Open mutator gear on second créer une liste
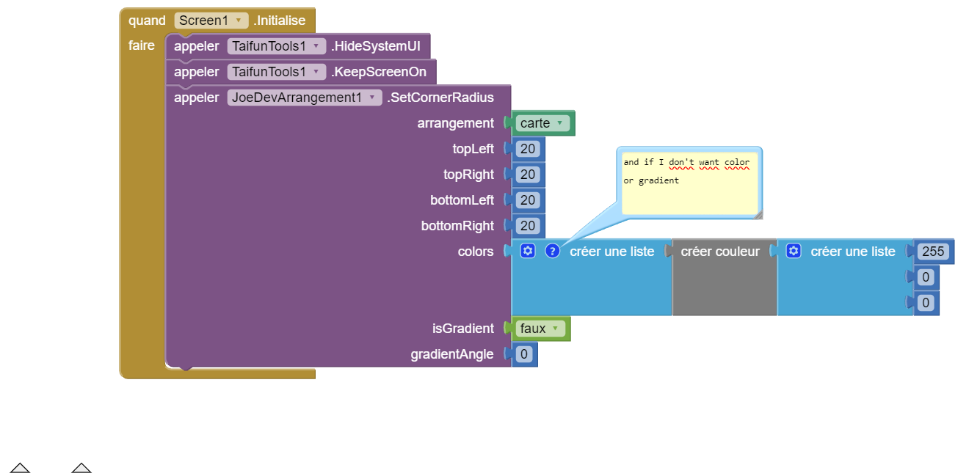 coord(793,252)
